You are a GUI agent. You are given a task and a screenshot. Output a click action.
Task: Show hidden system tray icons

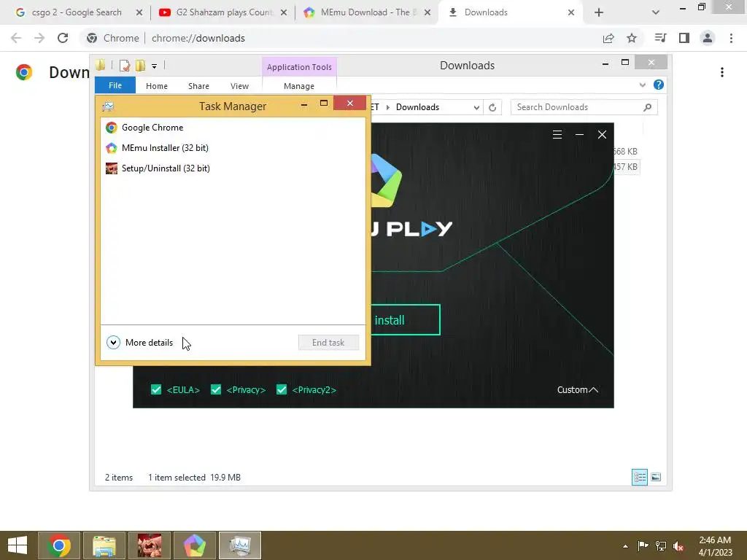point(625,546)
